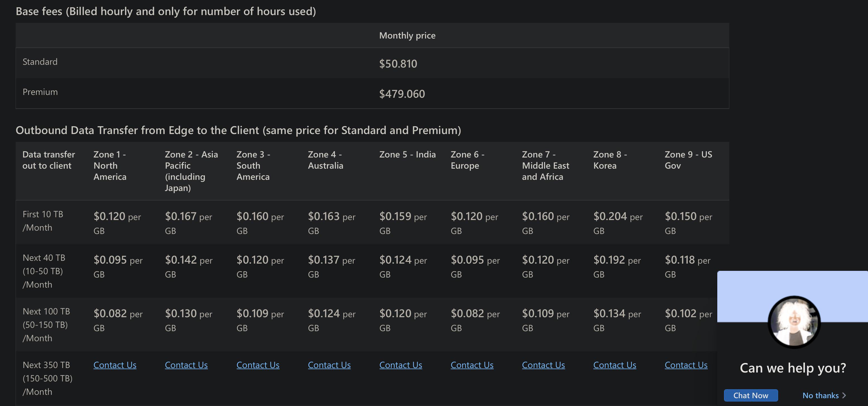Click Zone 1 First 10 TB price $0.120
Screen dimensions: 868x406
point(109,216)
